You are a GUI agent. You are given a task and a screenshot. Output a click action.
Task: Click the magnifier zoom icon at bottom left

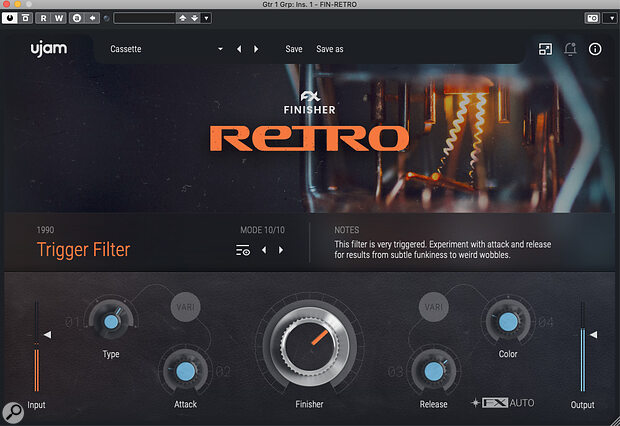13,413
